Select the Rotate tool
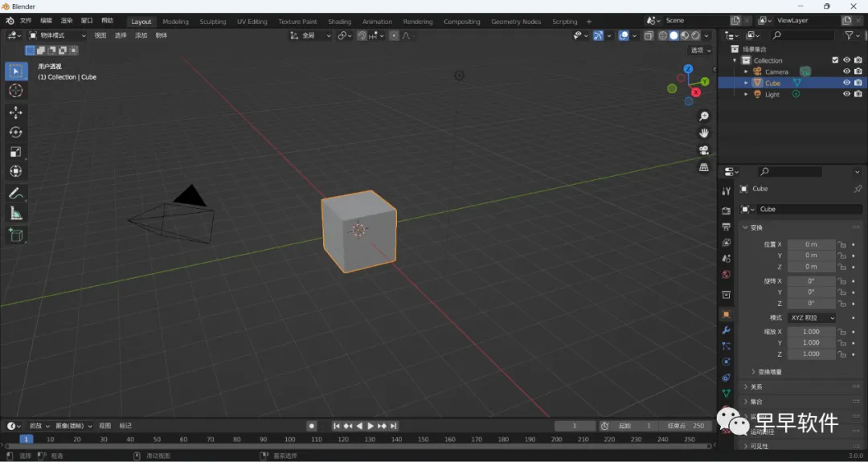868x462 pixels. (15, 133)
